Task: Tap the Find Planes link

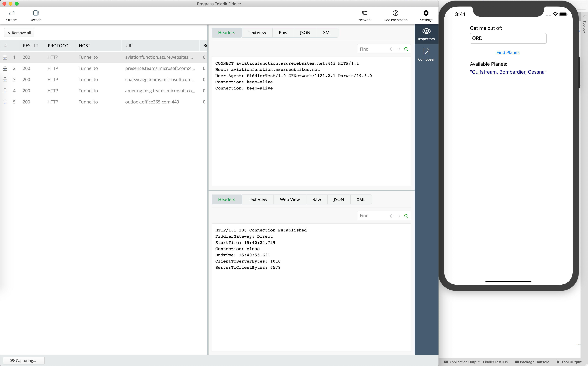Action: pyautogui.click(x=508, y=53)
